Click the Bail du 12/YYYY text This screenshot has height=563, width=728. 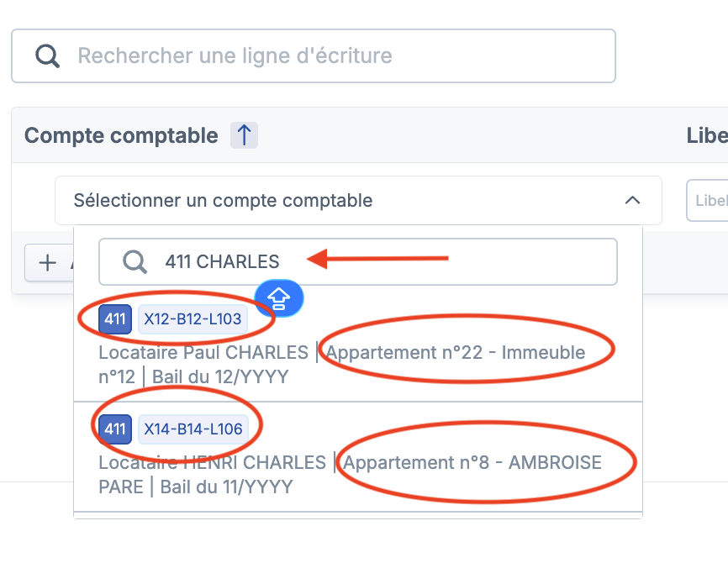point(220,377)
